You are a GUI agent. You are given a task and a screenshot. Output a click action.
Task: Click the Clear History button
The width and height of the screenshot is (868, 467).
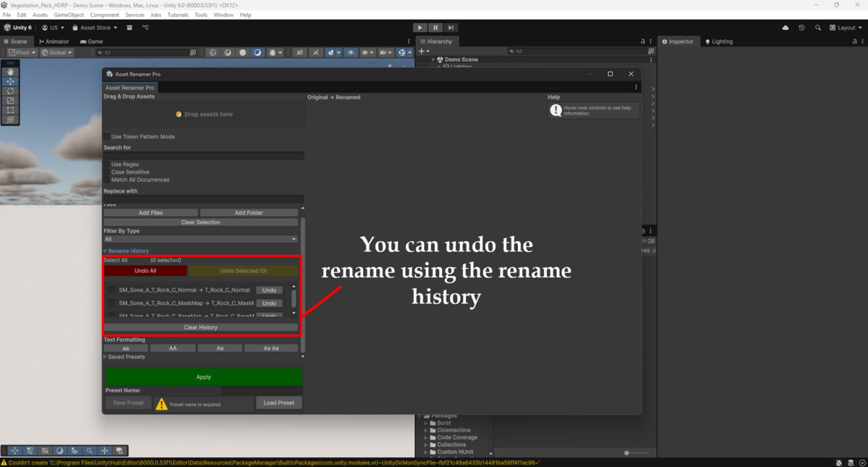coord(200,327)
